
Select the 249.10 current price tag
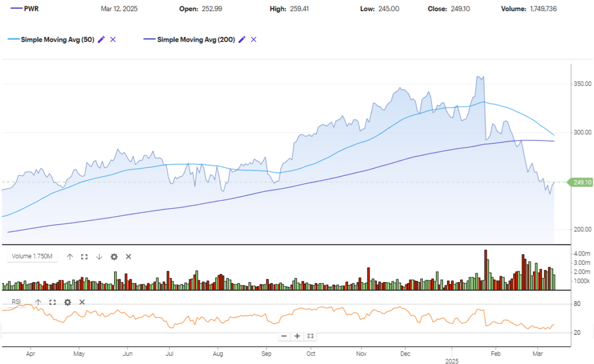click(581, 182)
